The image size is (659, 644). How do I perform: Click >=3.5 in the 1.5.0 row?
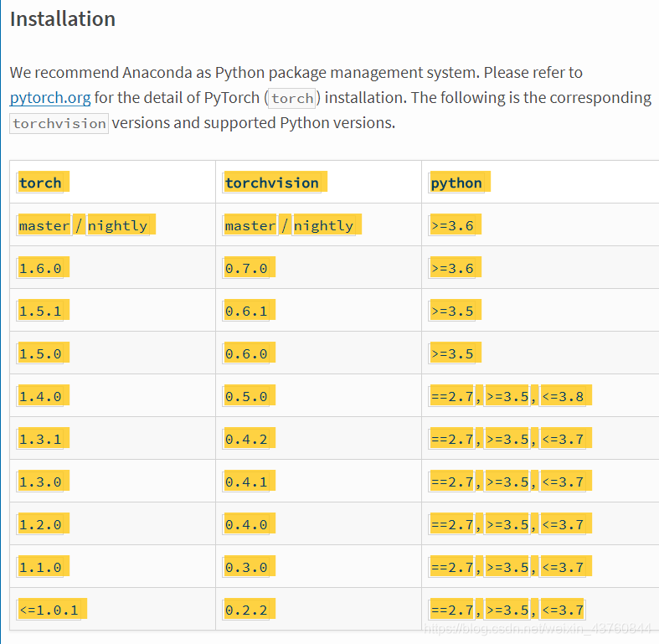point(452,353)
